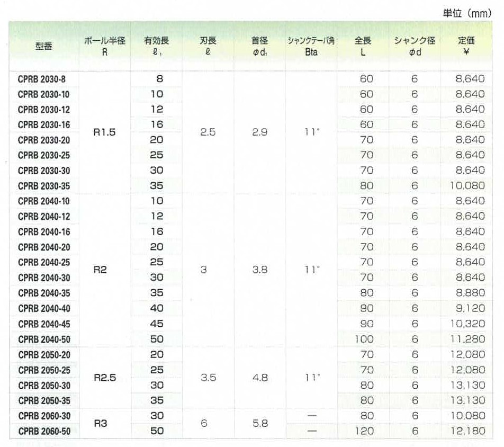504x447 pixels.
Task: Click blade length value 3.5
Action: (208, 378)
